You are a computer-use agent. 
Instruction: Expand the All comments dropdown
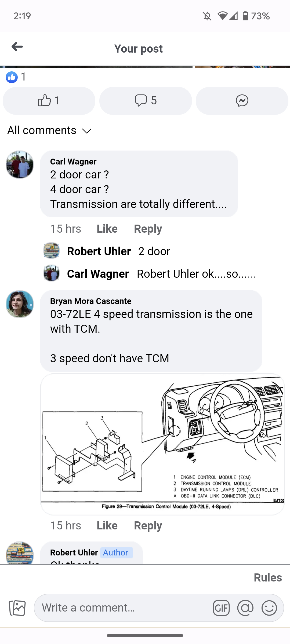point(49,130)
